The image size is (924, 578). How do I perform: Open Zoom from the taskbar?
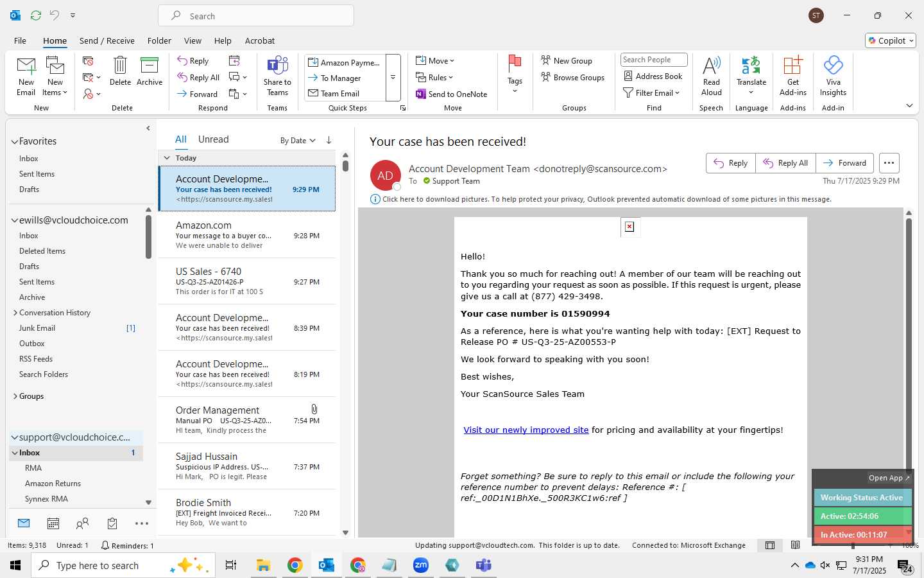[421, 565]
